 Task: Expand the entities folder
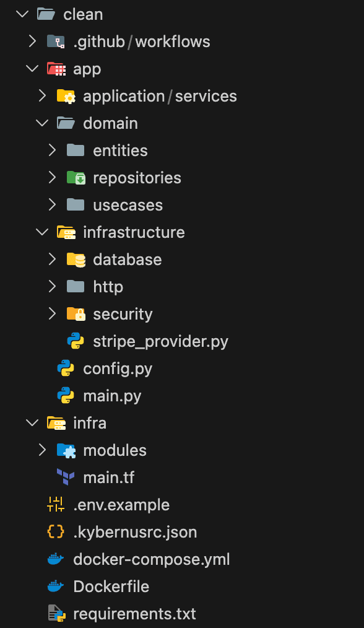(x=52, y=150)
